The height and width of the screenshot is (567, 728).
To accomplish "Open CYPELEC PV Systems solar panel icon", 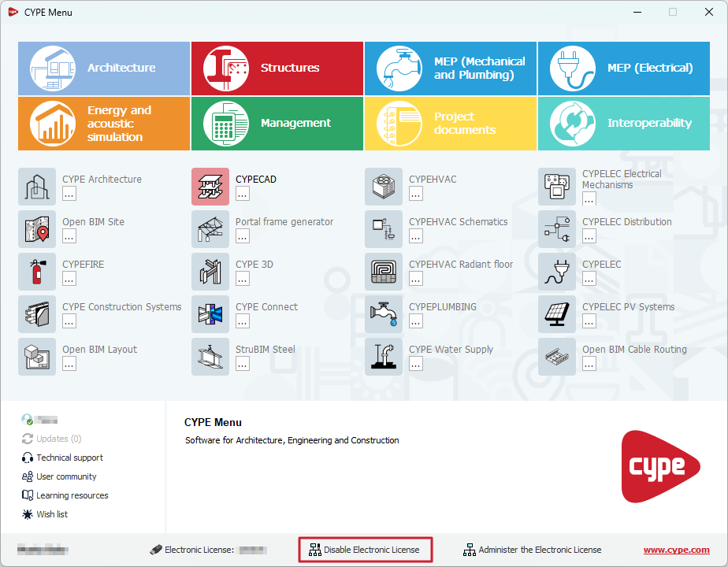I will coord(557,314).
